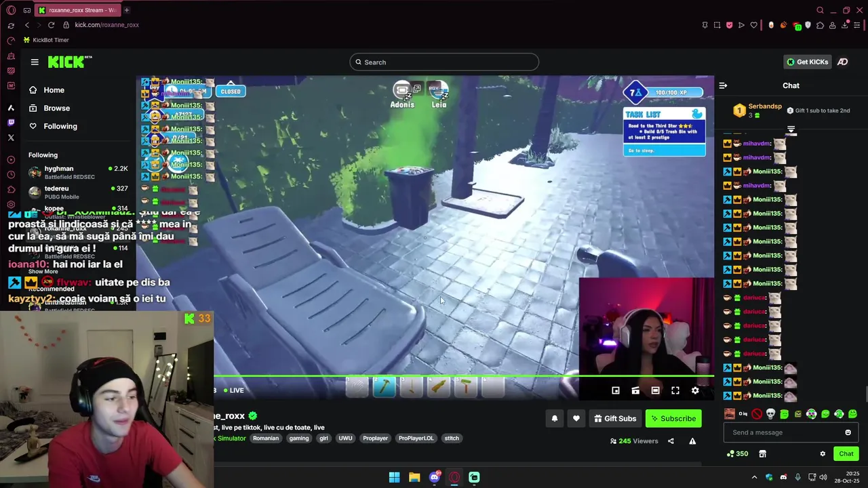Image resolution: width=868 pixels, height=488 pixels.
Task: Click the Get KICKs button
Action: coord(807,62)
